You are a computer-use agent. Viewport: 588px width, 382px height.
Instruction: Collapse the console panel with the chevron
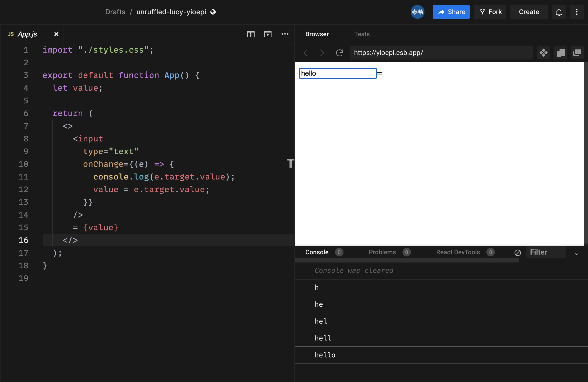tap(577, 254)
